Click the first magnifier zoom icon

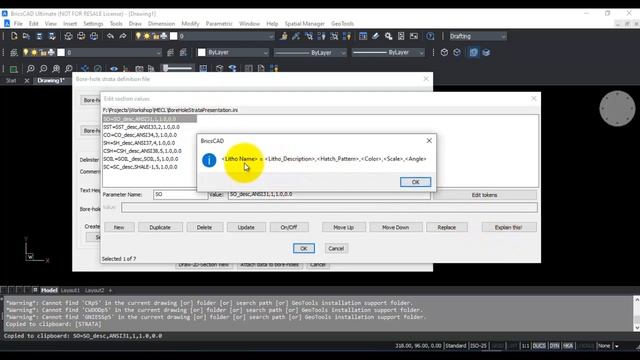[31, 68]
